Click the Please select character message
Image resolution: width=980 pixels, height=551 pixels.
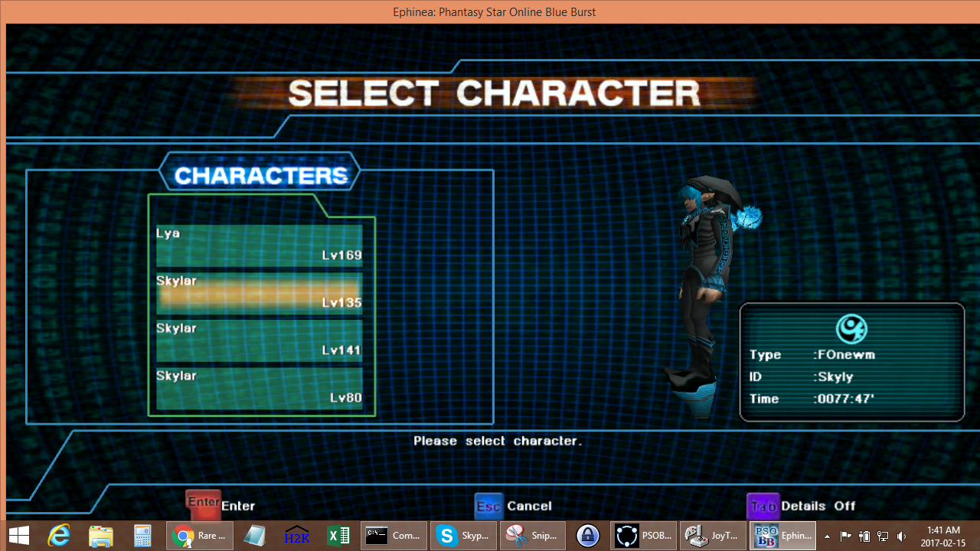tap(498, 441)
